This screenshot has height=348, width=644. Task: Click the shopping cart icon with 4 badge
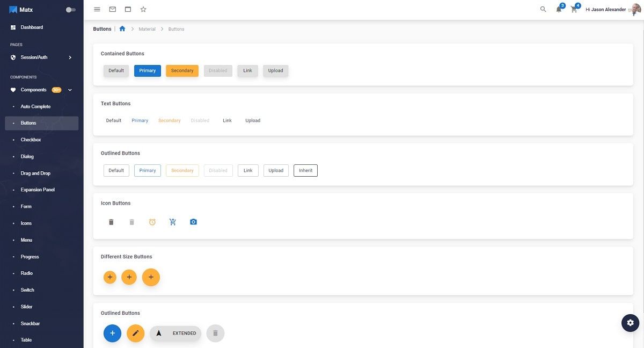pyautogui.click(x=573, y=9)
